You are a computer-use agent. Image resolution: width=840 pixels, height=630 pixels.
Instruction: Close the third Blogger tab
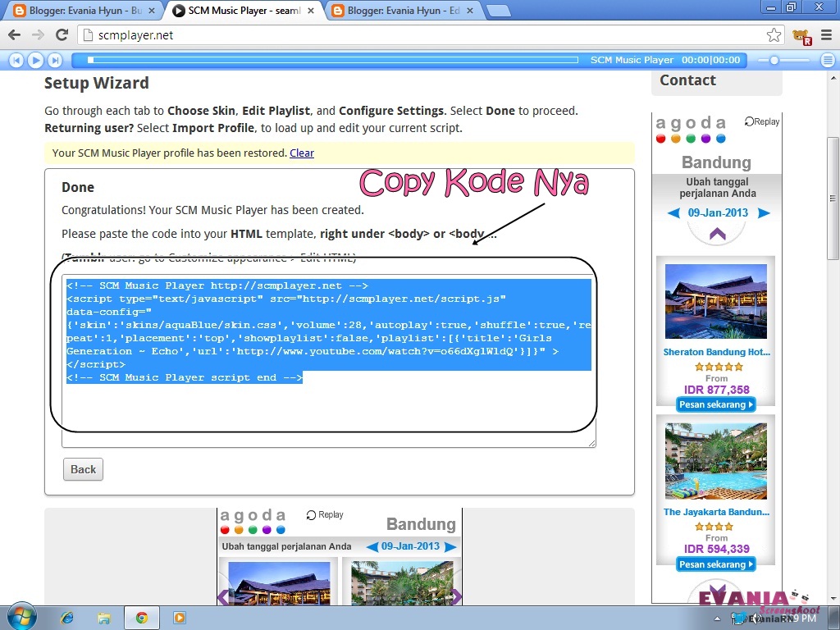pyautogui.click(x=470, y=10)
